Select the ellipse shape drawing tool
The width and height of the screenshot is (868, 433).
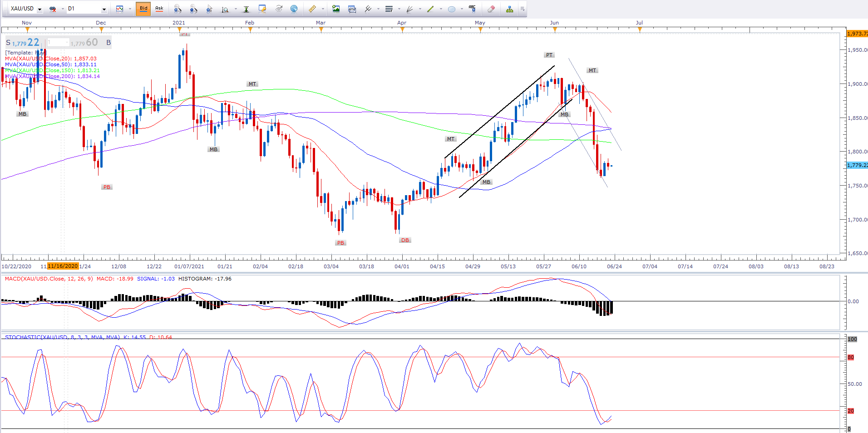click(451, 9)
